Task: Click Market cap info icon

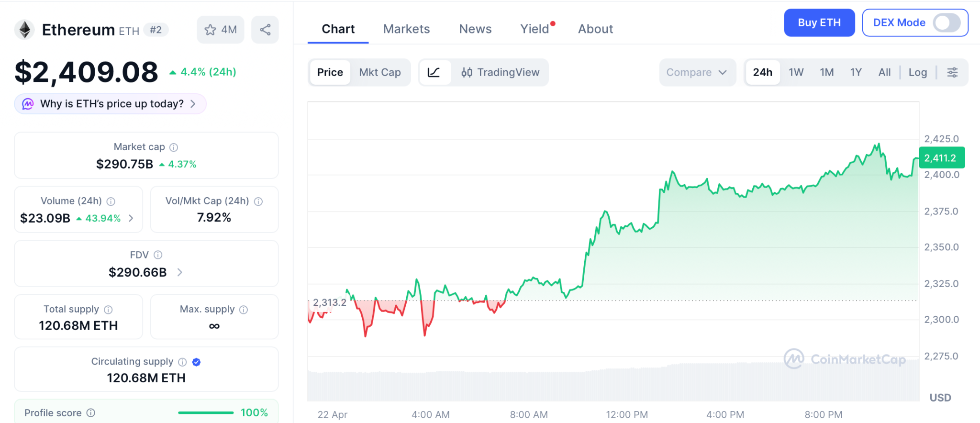Action: tap(174, 147)
